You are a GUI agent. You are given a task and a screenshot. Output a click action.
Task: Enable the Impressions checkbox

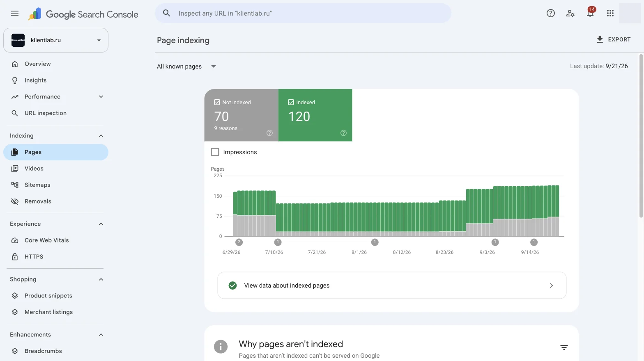coord(215,152)
